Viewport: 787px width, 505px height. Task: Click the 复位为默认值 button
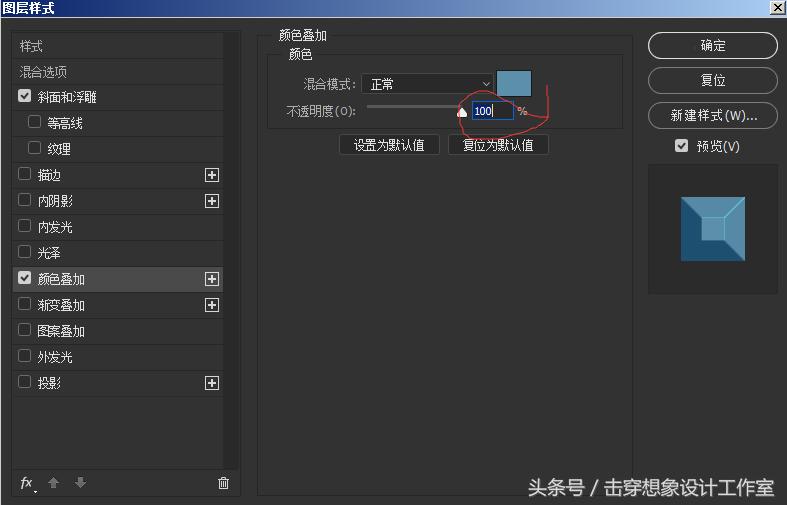click(498, 145)
